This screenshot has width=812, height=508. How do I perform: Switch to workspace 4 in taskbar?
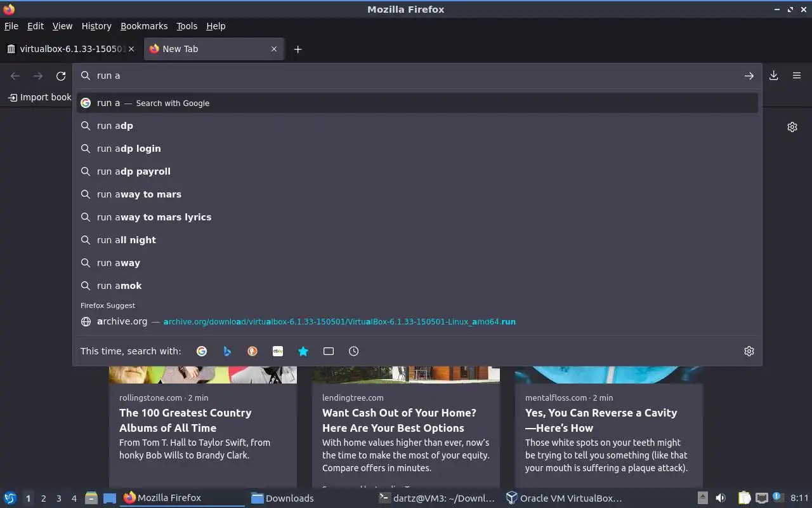[x=74, y=498]
